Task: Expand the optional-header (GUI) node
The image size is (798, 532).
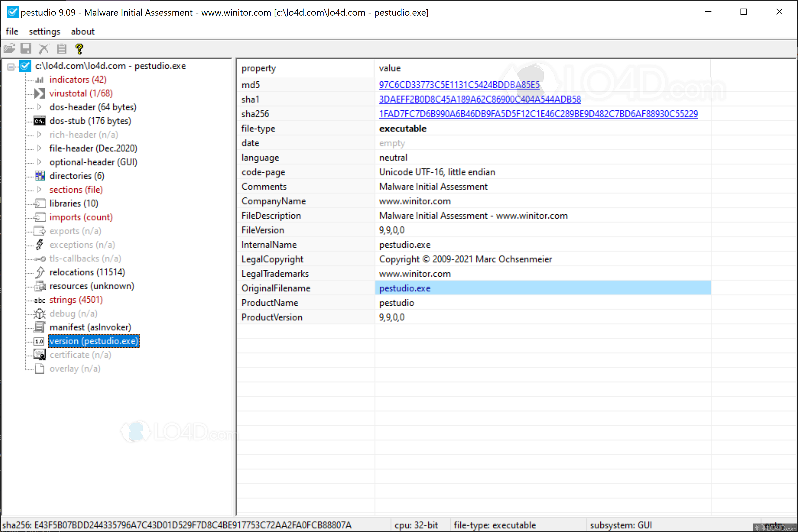Action: 40,162
